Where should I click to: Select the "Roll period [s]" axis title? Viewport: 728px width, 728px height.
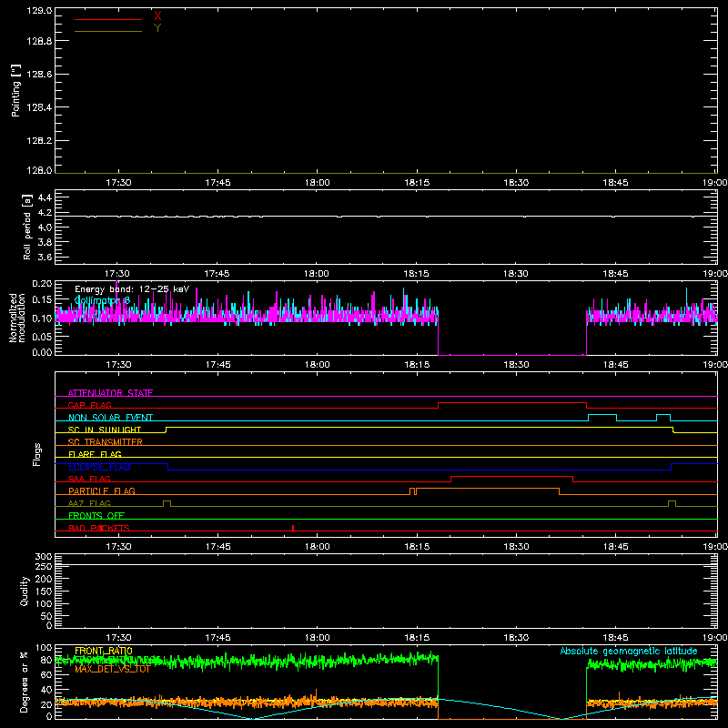tap(27, 227)
